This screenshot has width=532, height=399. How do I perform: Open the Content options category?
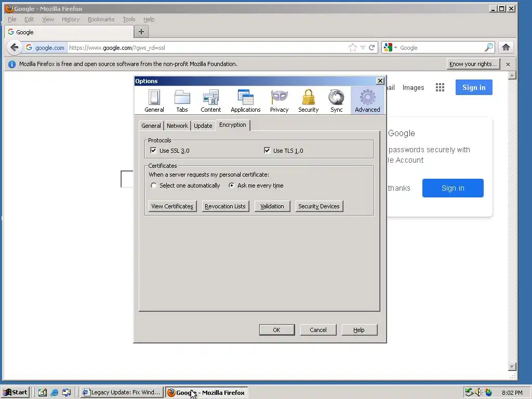pos(210,100)
